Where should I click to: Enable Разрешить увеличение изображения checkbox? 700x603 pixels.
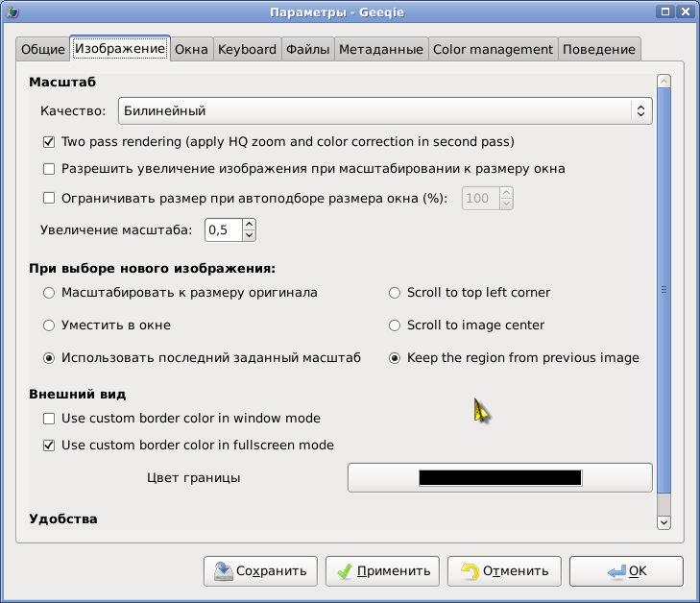click(x=49, y=169)
